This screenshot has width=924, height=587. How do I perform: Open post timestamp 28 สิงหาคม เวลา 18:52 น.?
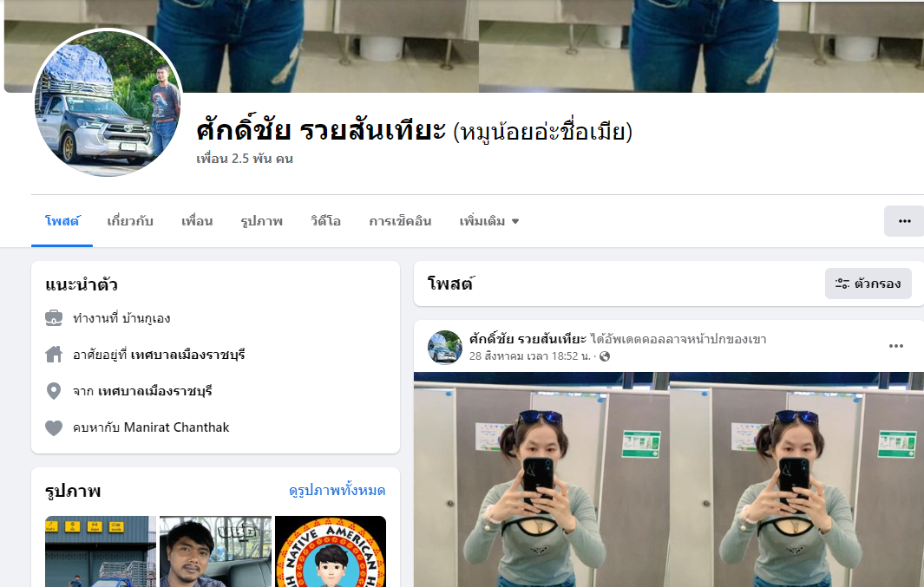(x=530, y=356)
